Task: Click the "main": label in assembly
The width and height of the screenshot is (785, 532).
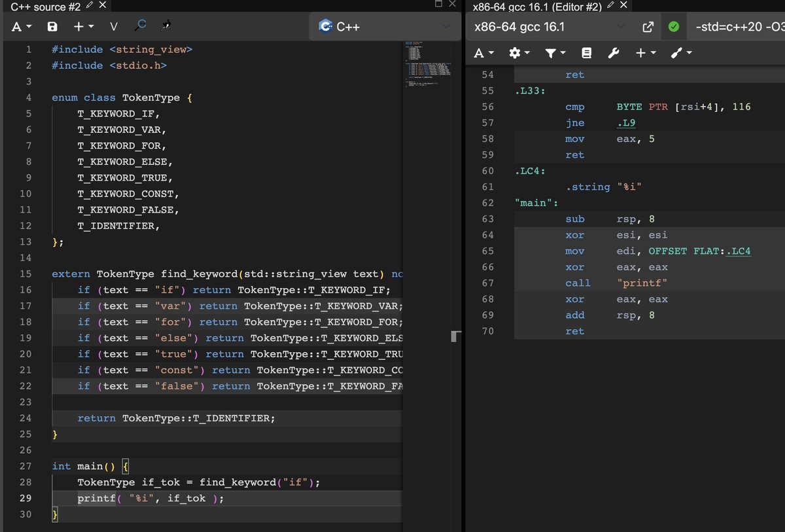Action: coord(536,203)
